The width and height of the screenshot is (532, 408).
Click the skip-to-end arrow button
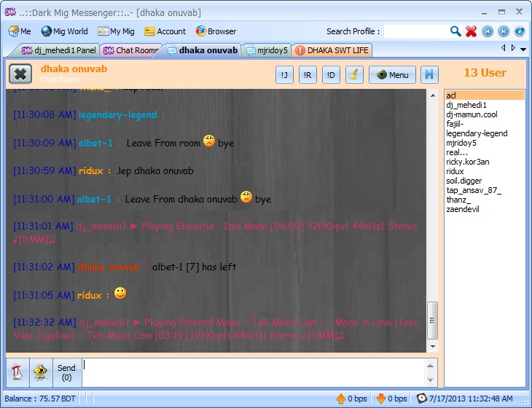click(x=429, y=74)
